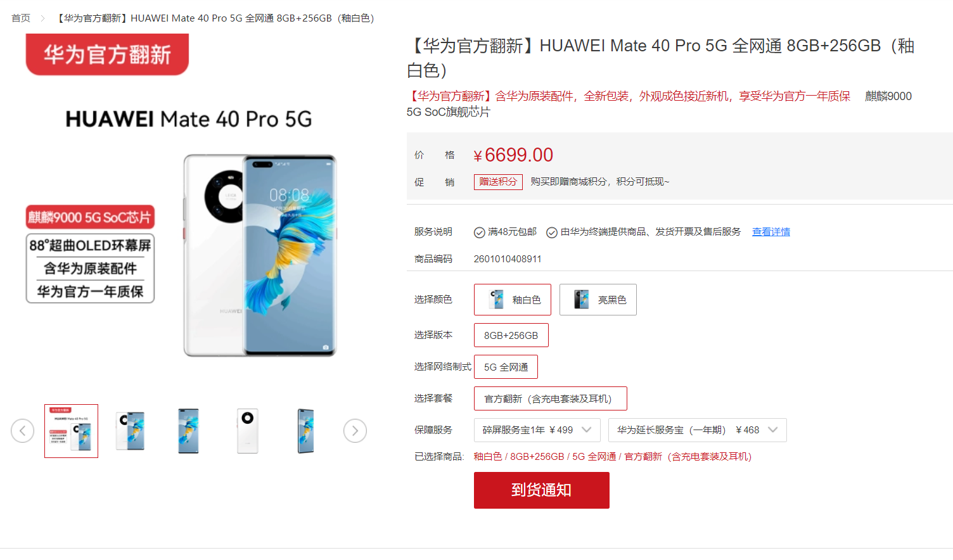Select the first promo thumbnail image
The width and height of the screenshot is (953, 560).
click(x=71, y=431)
